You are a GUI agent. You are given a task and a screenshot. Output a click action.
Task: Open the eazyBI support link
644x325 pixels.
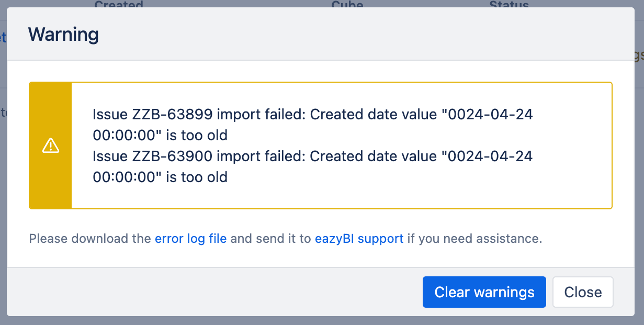click(x=359, y=239)
